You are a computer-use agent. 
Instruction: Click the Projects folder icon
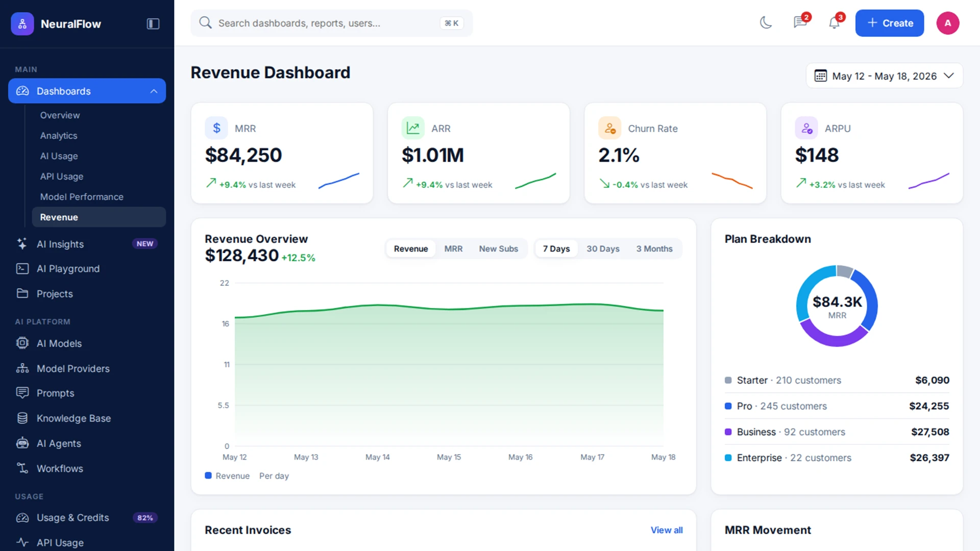tap(22, 293)
